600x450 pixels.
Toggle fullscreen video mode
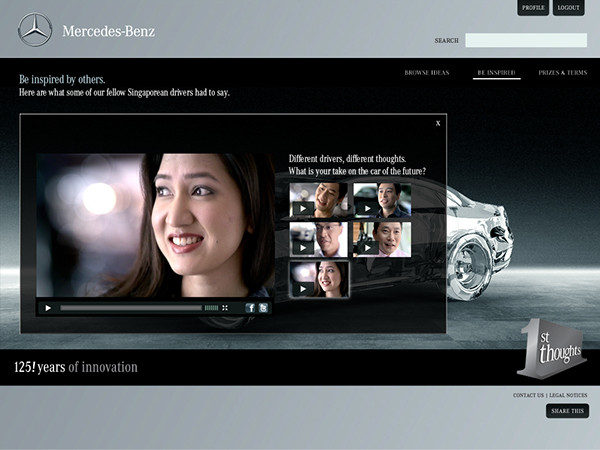pos(225,308)
